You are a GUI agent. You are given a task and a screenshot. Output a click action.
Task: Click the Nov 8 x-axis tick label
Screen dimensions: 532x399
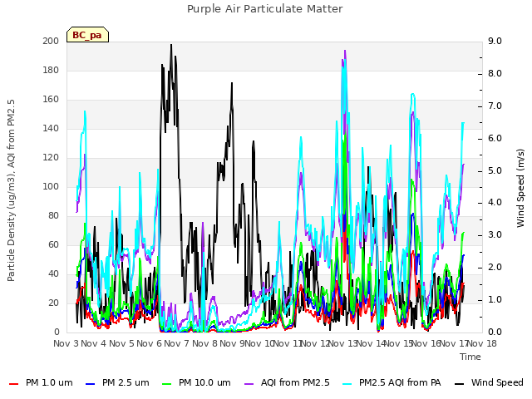[204, 343]
